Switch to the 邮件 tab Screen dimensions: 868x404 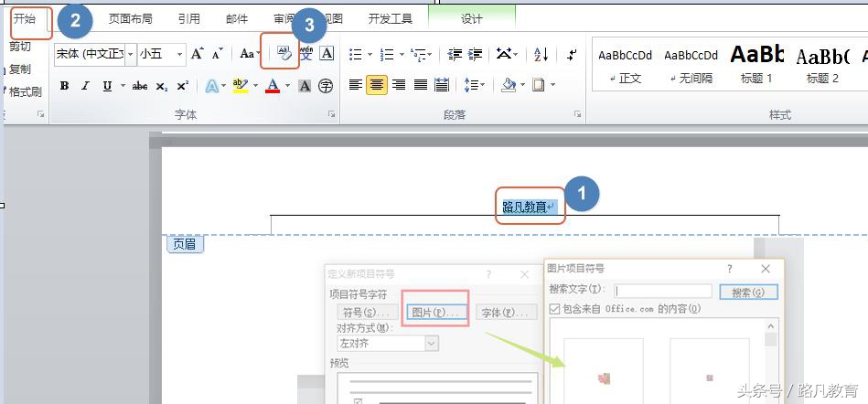(x=237, y=19)
